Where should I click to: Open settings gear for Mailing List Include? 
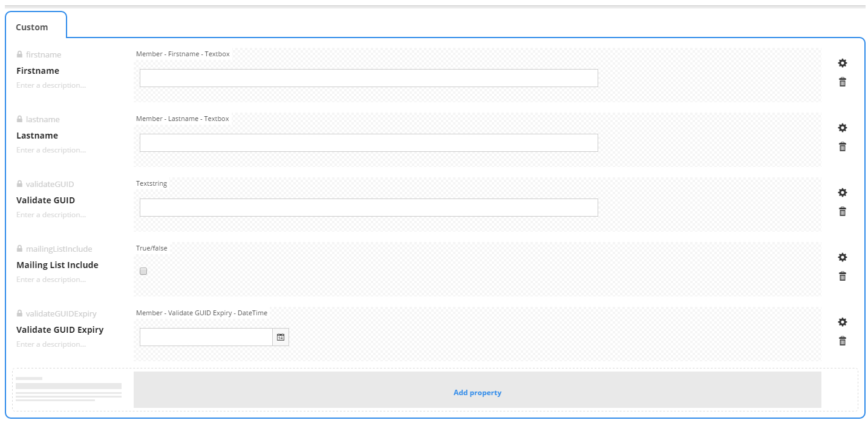842,257
